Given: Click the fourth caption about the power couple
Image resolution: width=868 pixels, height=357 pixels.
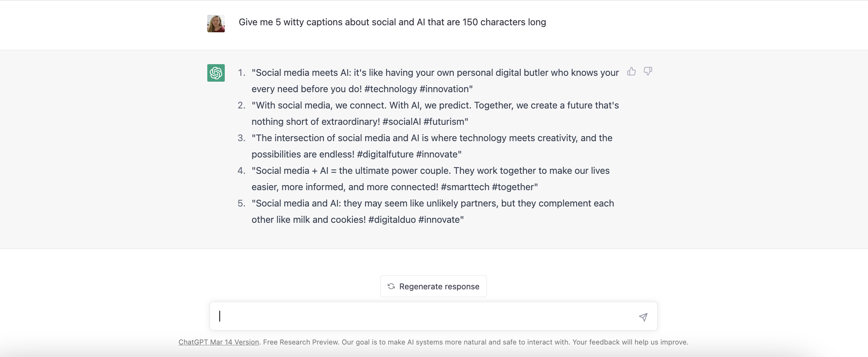Looking at the screenshot, I should point(430,171).
